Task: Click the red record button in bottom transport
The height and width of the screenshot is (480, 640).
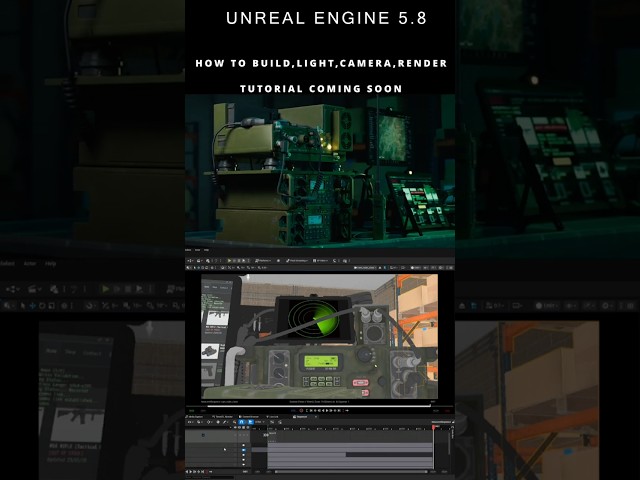Action: pyautogui.click(x=207, y=472)
